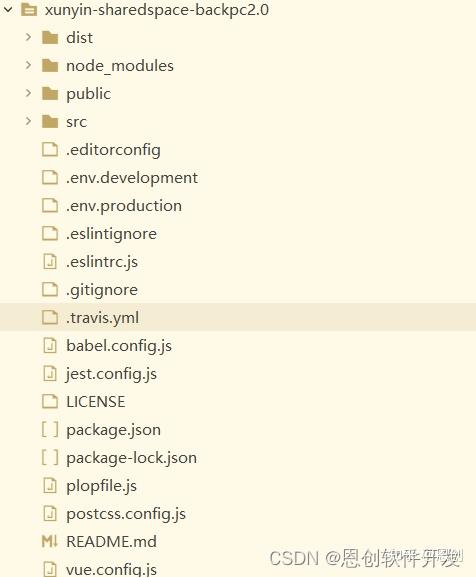The width and height of the screenshot is (476, 577).
Task: Open vue.config.js in the tree
Action: click(x=111, y=569)
